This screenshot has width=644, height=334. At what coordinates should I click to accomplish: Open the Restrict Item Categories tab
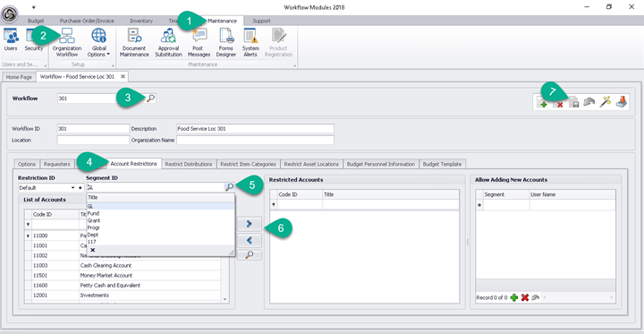(248, 164)
